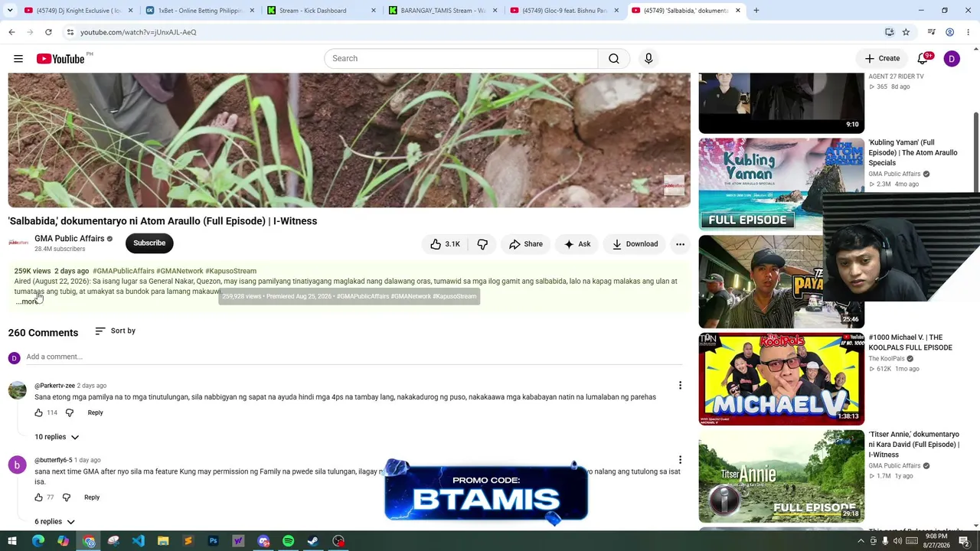Click the Ask button

[577, 244]
